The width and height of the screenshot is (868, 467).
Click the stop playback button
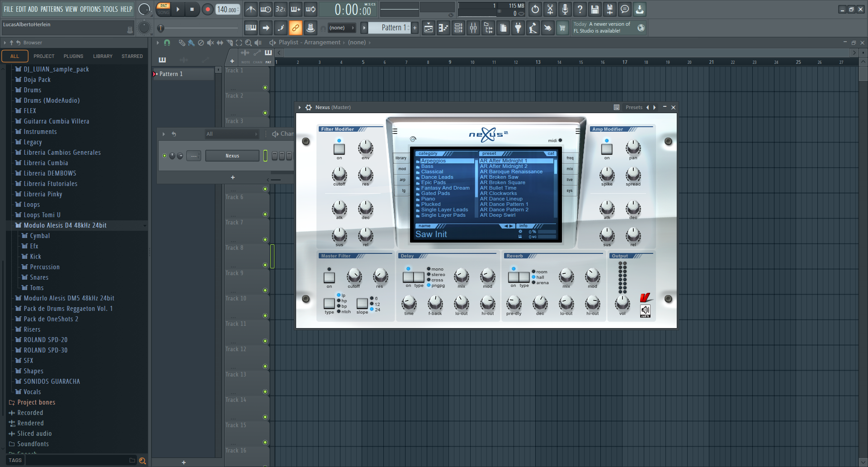click(192, 9)
